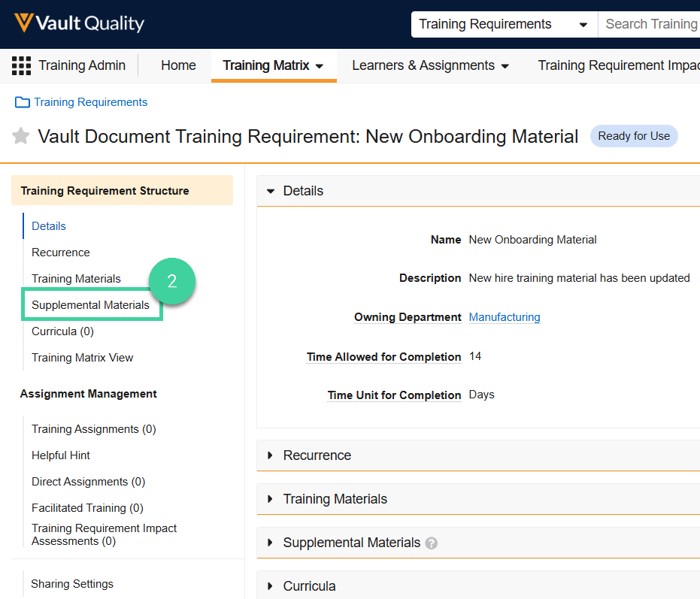This screenshot has height=599, width=700.
Task: Click the Supplemental Materials help icon
Action: pos(432,543)
